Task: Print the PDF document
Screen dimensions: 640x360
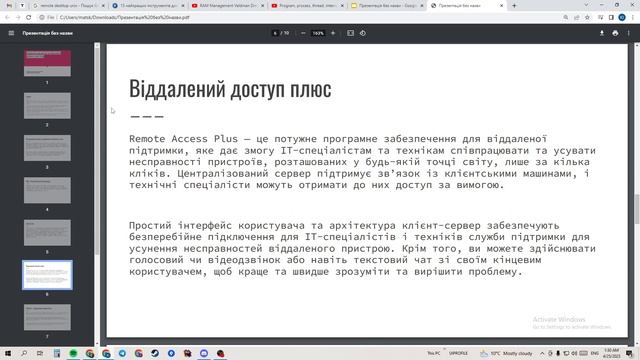Action: [615, 33]
